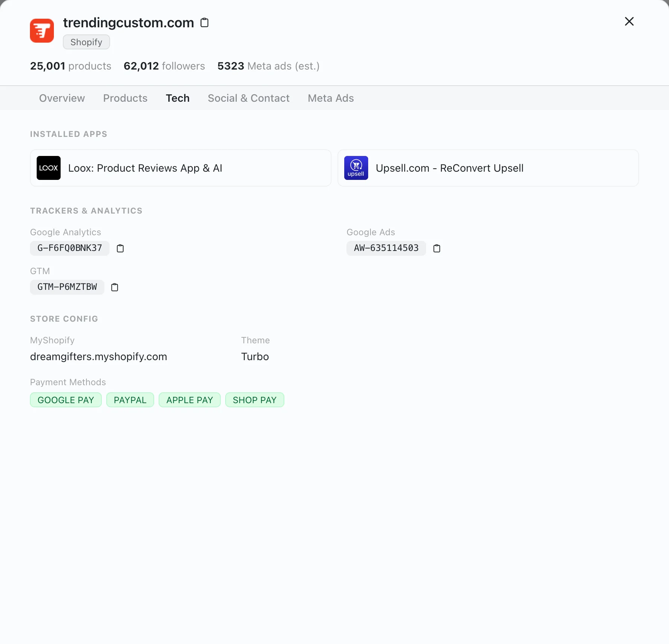Open the Products tab
This screenshot has width=669, height=644.
coord(125,98)
